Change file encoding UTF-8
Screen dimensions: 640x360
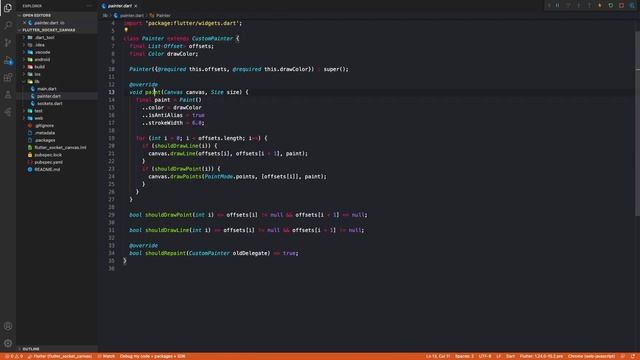(485, 356)
